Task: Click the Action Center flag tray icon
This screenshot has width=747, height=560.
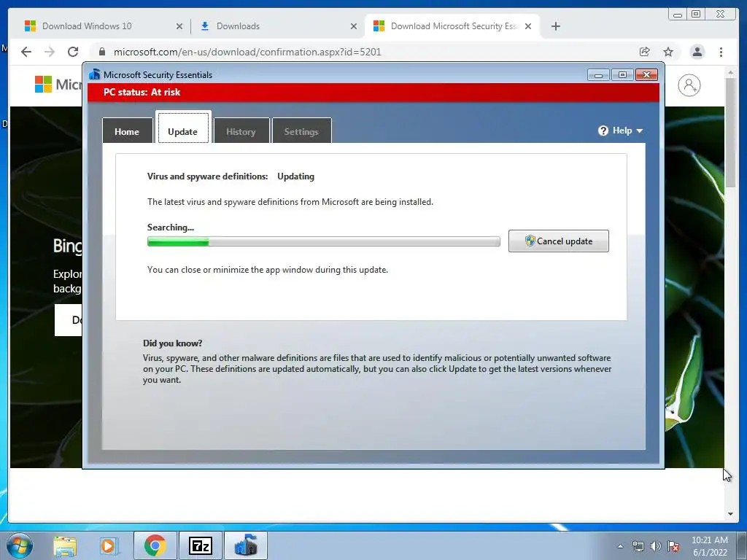Action: [x=673, y=546]
